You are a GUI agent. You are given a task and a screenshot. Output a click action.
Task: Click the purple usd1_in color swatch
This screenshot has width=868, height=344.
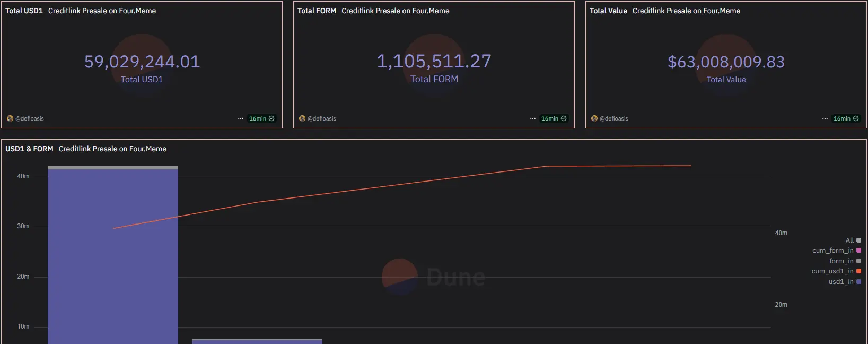(858, 282)
